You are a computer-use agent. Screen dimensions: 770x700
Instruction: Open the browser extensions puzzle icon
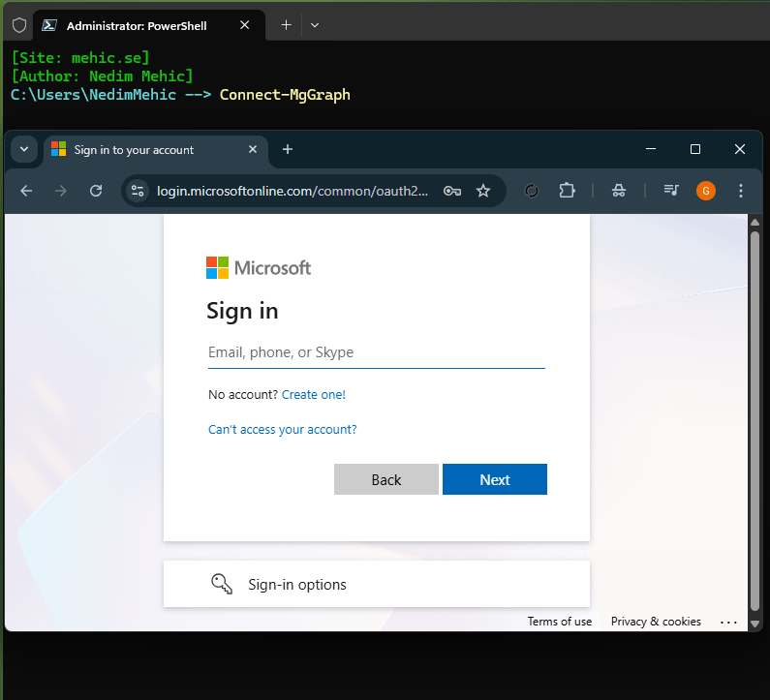pyautogui.click(x=568, y=191)
